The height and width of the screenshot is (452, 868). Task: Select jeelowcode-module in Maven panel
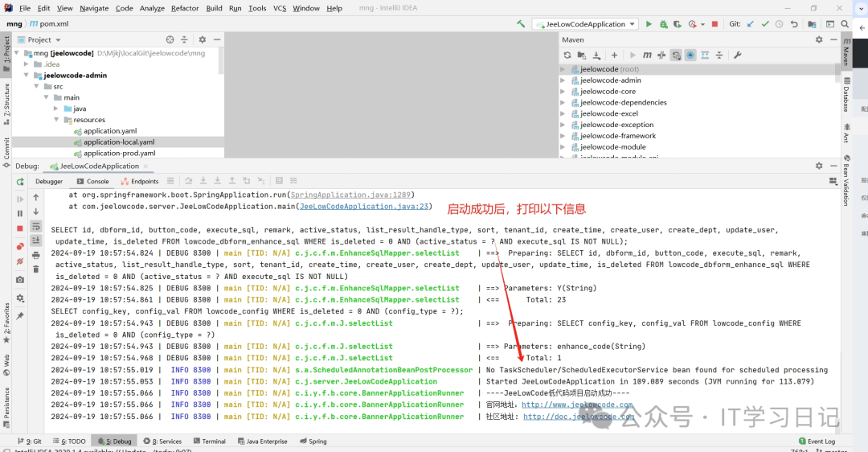(x=612, y=147)
